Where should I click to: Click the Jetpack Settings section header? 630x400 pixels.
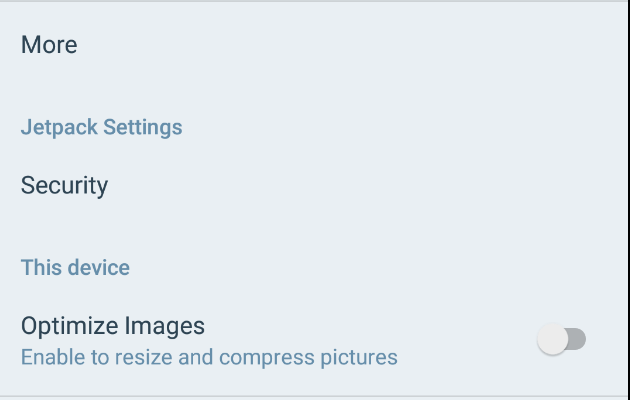101,128
